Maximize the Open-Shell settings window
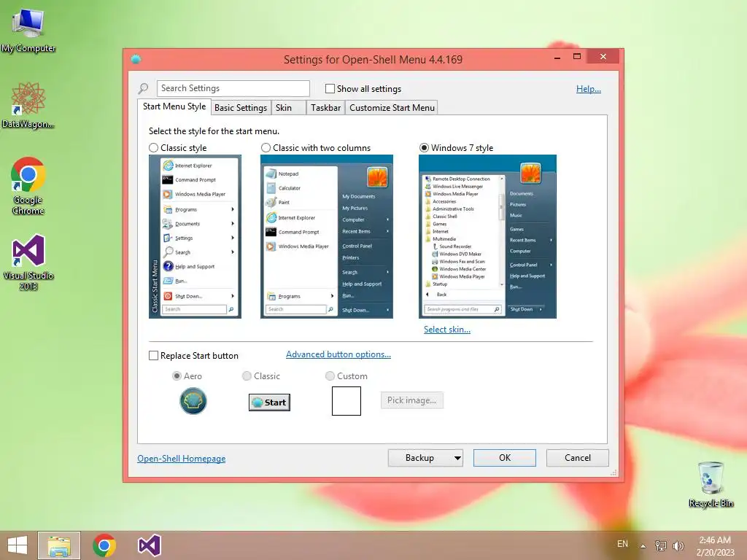The height and width of the screenshot is (560, 747). pyautogui.click(x=577, y=57)
